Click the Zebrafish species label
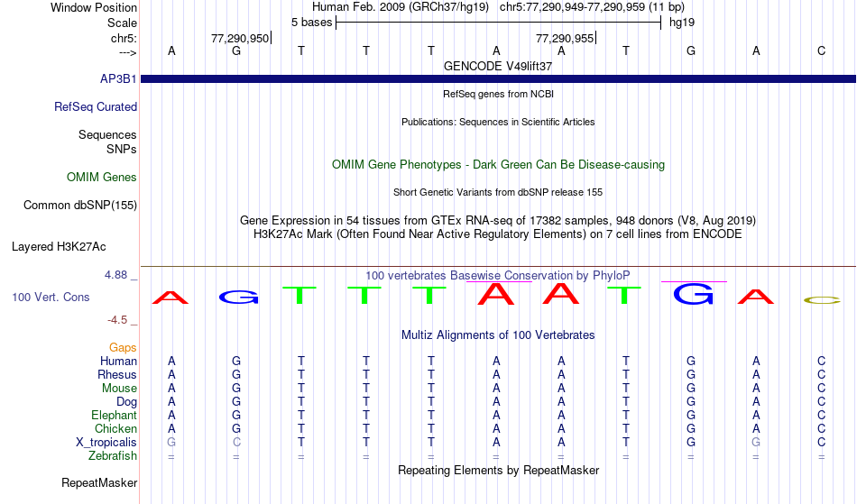The image size is (857, 504). (x=113, y=455)
